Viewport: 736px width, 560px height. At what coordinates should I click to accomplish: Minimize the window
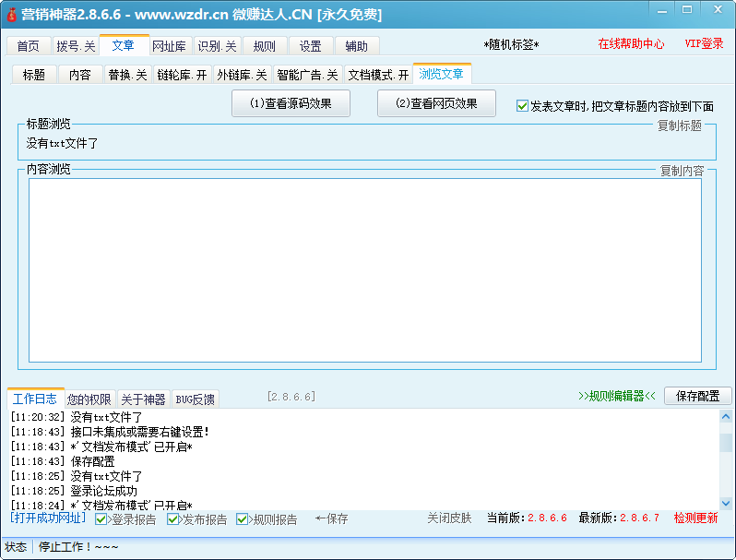point(662,10)
